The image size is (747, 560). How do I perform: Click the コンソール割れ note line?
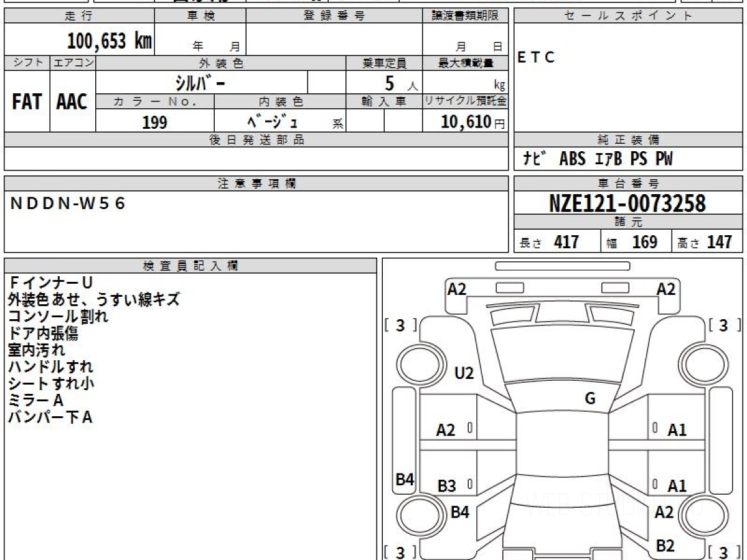[x=58, y=317]
